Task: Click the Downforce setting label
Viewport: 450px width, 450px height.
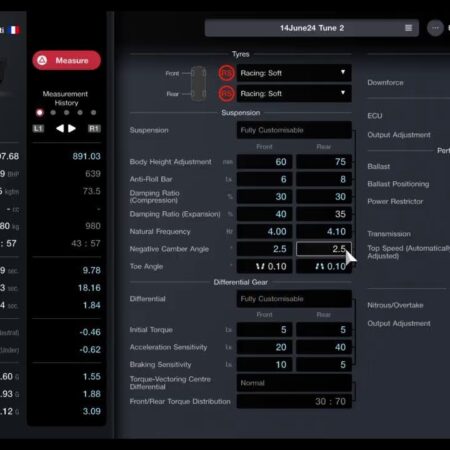Action: [x=385, y=83]
